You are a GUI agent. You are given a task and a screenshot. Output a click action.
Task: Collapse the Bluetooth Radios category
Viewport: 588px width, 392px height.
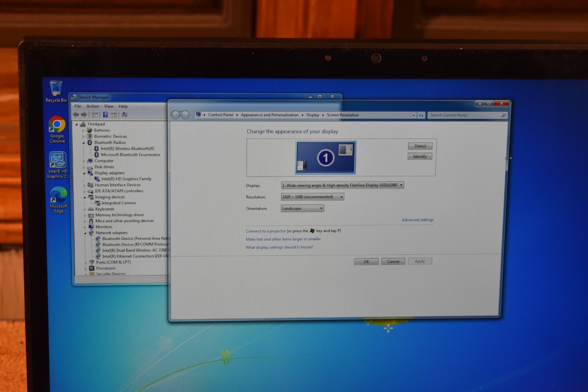(x=83, y=143)
